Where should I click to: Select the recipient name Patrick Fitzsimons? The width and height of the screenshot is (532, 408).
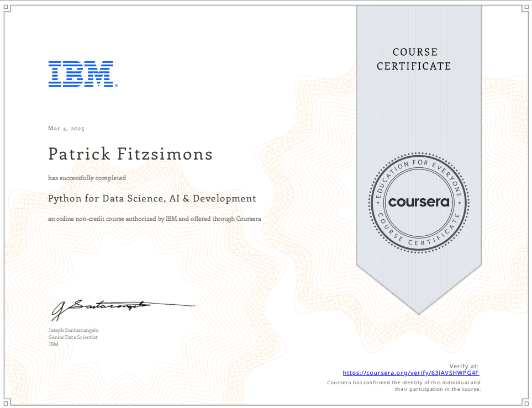tap(130, 153)
